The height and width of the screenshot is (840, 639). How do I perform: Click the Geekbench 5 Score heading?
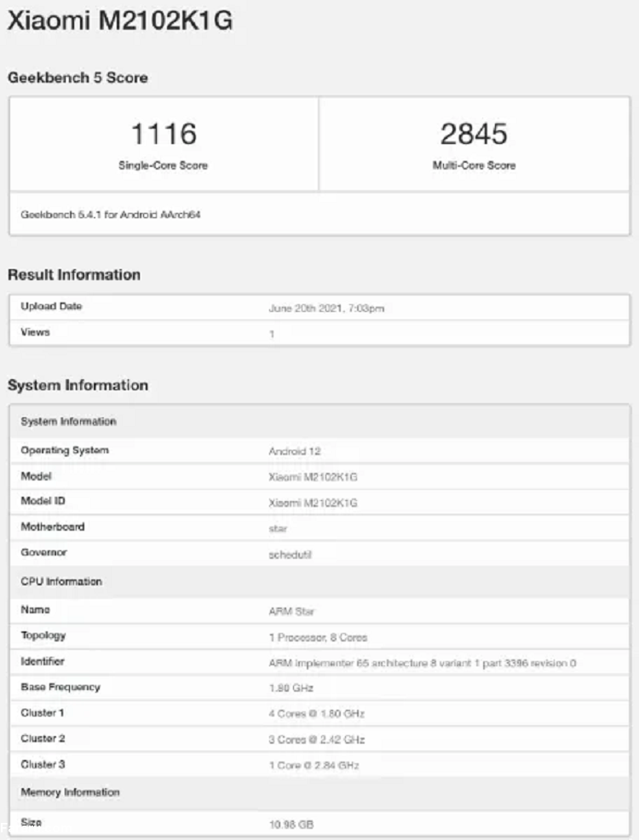[x=78, y=78]
